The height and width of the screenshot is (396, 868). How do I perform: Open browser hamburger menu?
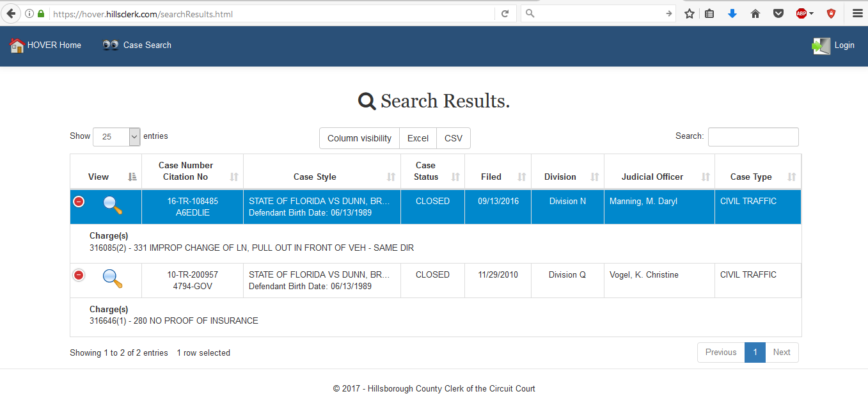[857, 13]
